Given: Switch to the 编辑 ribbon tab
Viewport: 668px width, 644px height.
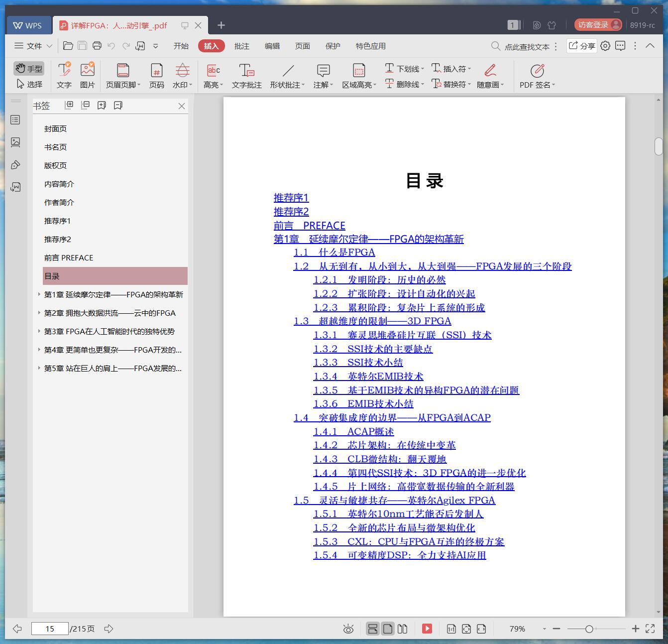Looking at the screenshot, I should point(272,46).
